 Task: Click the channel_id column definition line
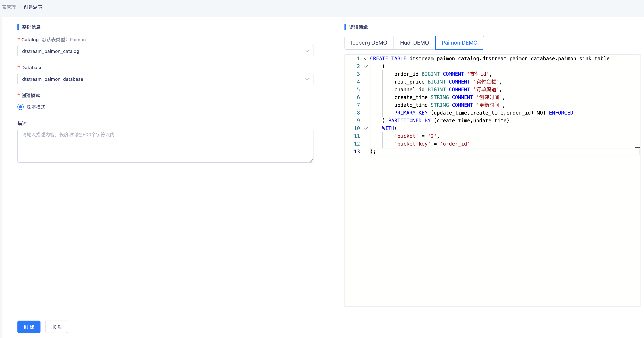pyautogui.click(x=448, y=90)
